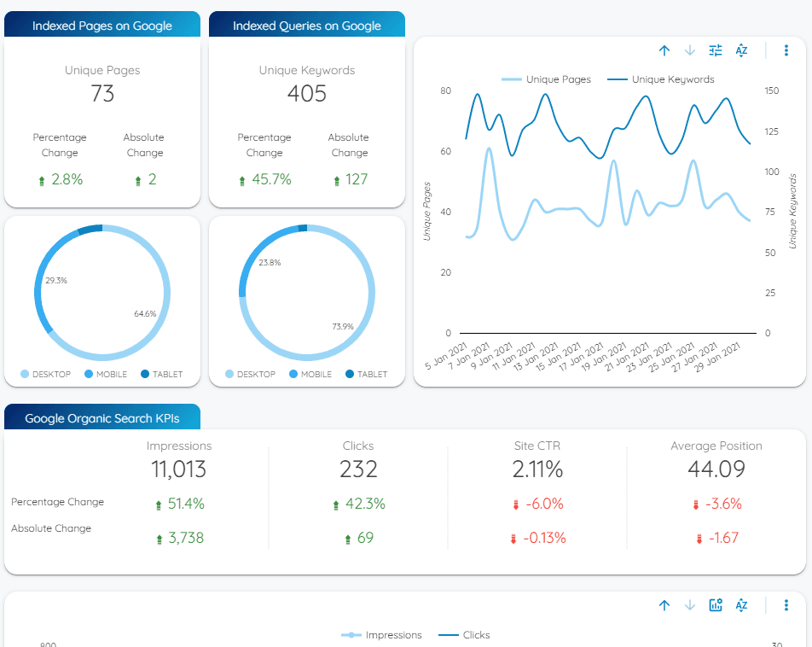Click the Absolute Change row label in KPIs
812x647 pixels.
pos(51,528)
